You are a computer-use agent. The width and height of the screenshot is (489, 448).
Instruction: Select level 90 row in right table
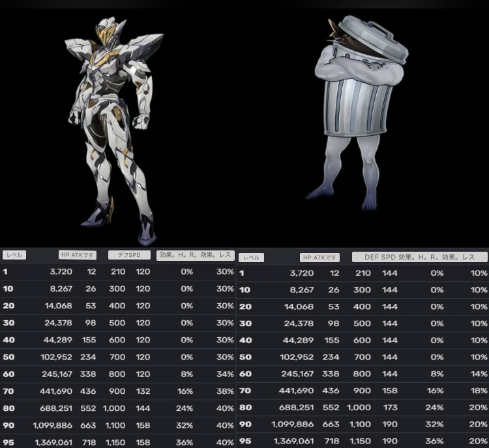[x=362, y=425]
